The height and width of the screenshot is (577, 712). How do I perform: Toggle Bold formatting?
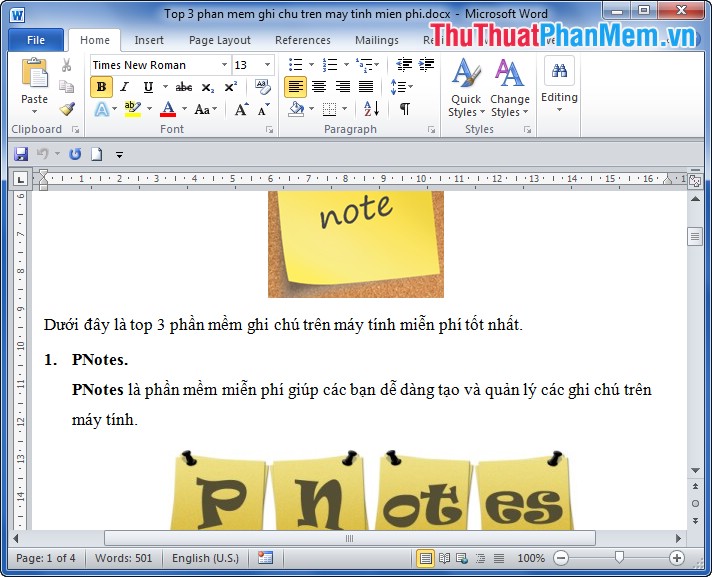pos(102,87)
